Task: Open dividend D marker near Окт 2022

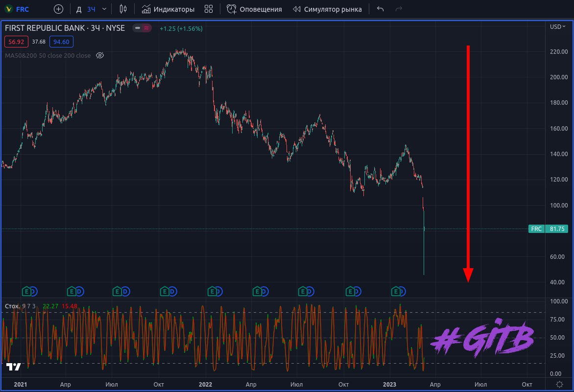Action: (358, 292)
